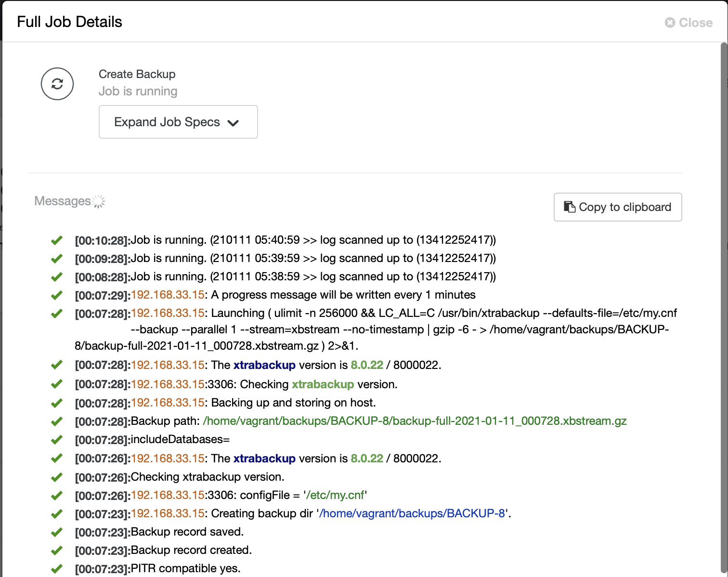Click checkmark beside includeDatabases= message
Screen dimensions: 728x577
point(57,439)
